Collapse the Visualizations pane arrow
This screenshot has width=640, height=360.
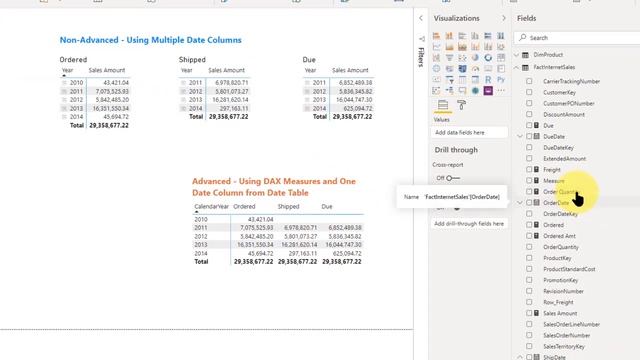coord(504,18)
